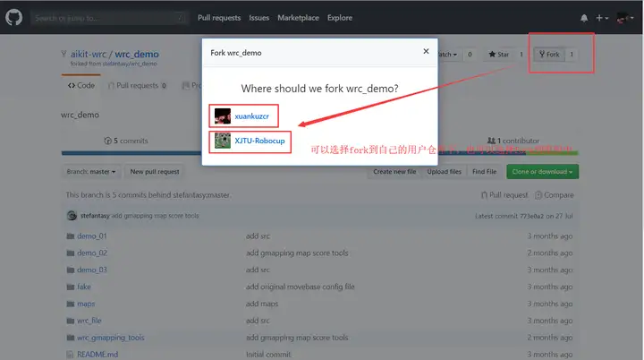Screen dimensions: 644x360
Task: Open Pull requests in top navigation
Action: [x=219, y=18]
